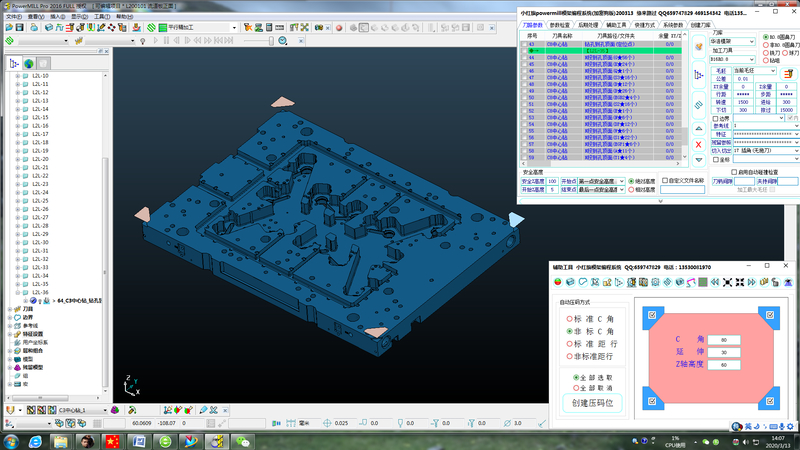Click 创建压码位 button
Screen dimensions: 800x450
click(x=592, y=403)
